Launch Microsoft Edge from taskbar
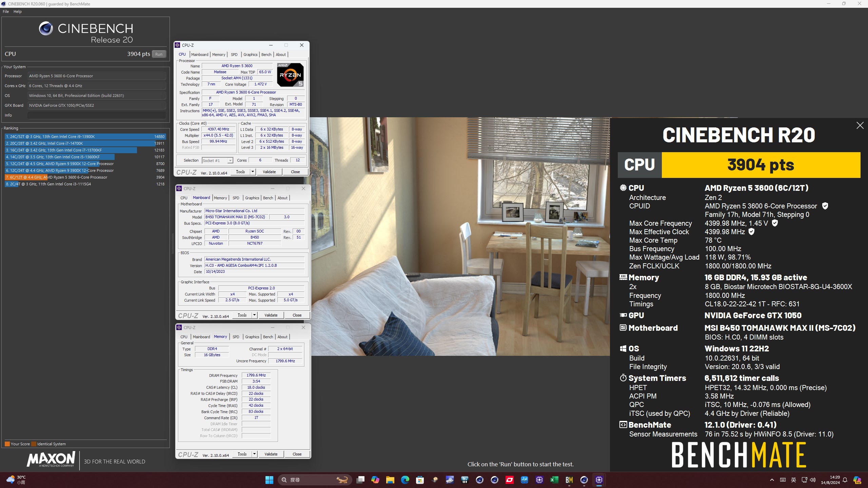Viewport: 868px width, 488px height. 405,480
